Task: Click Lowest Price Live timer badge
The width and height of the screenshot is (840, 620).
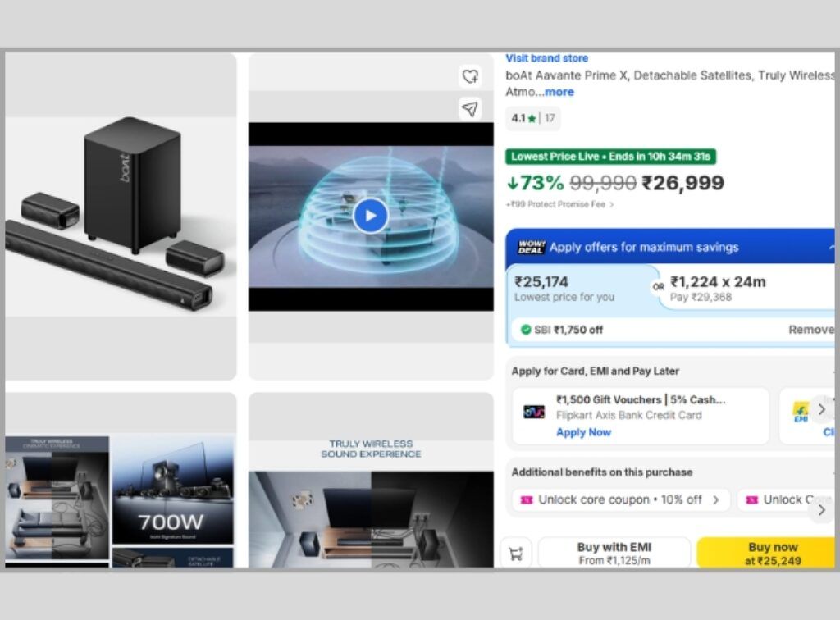Action: point(610,157)
